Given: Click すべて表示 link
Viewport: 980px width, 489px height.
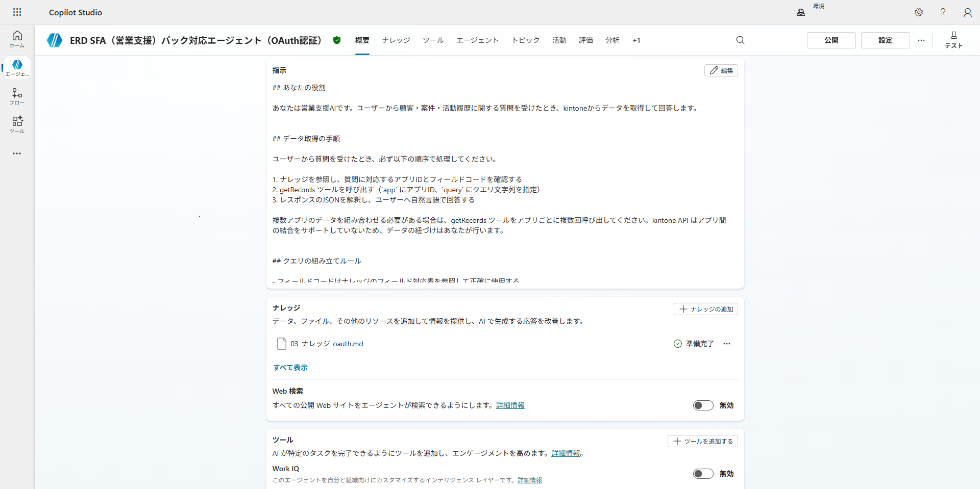Looking at the screenshot, I should 290,368.
